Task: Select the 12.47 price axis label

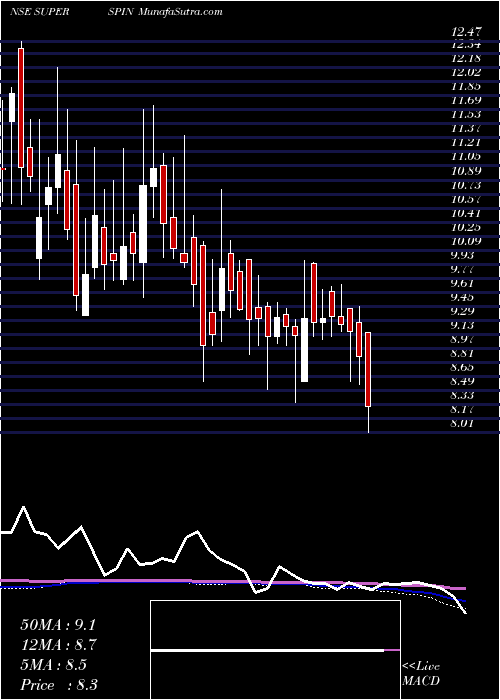Action: click(467, 32)
